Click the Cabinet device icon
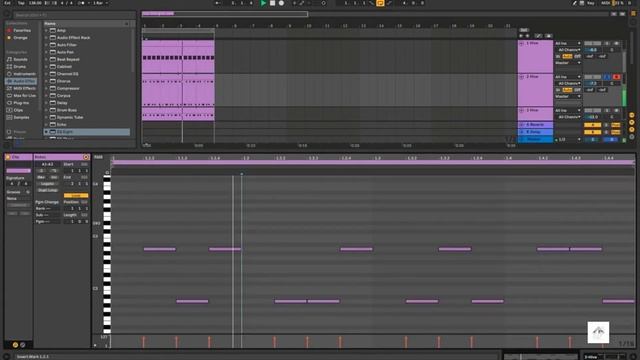This screenshot has height=360, width=640. (53, 67)
